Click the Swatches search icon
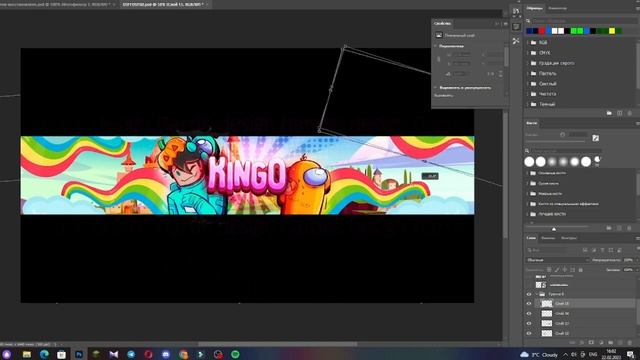640x360 pixels. click(x=528, y=20)
